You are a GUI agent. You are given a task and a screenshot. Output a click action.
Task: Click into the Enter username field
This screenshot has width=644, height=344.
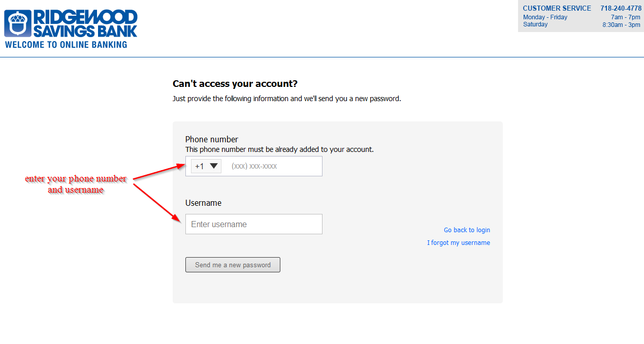pos(254,224)
